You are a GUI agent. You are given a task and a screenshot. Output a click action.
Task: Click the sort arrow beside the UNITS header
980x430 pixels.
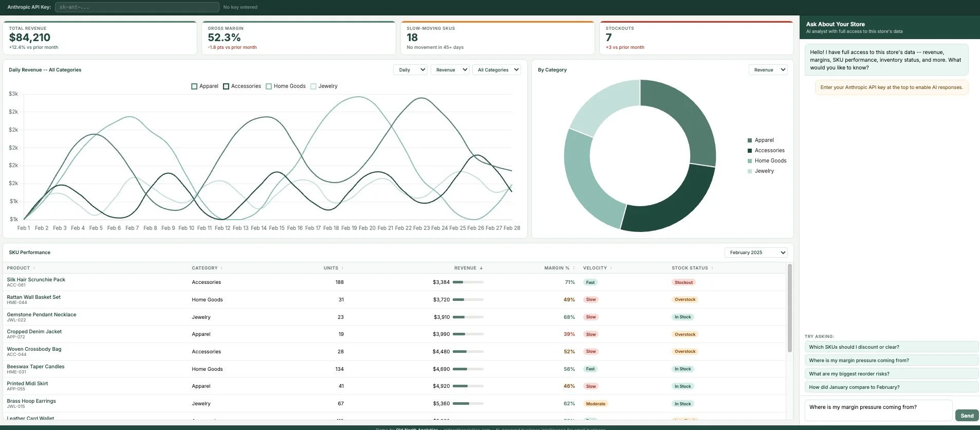342,268
